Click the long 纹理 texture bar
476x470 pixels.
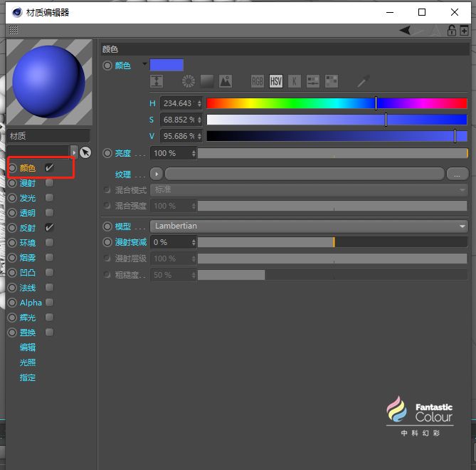[x=305, y=174]
